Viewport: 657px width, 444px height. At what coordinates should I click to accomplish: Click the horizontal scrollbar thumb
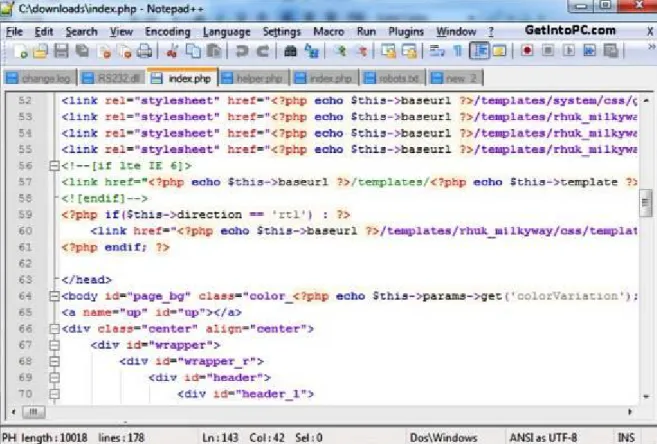[x=34, y=412]
